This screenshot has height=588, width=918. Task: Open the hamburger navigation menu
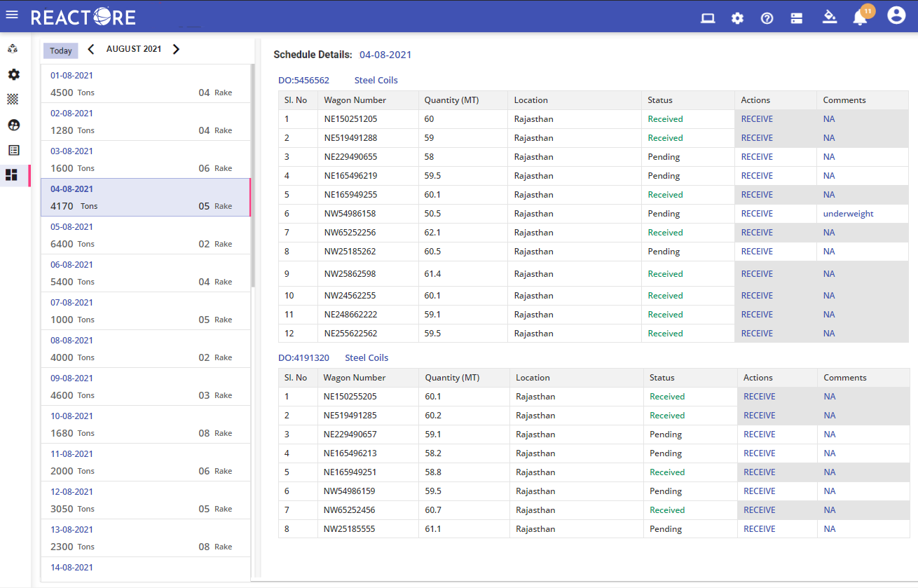(x=12, y=15)
